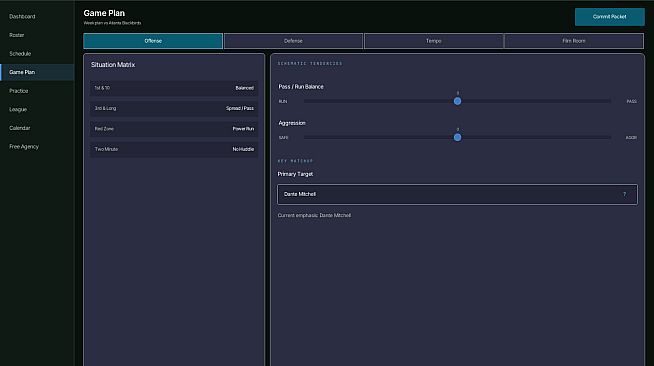
Task: Click the PASS end label of slider
Action: pyautogui.click(x=631, y=101)
